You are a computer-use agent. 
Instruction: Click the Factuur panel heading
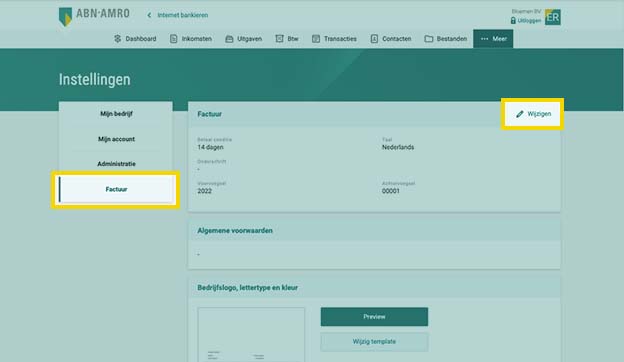(x=210, y=114)
